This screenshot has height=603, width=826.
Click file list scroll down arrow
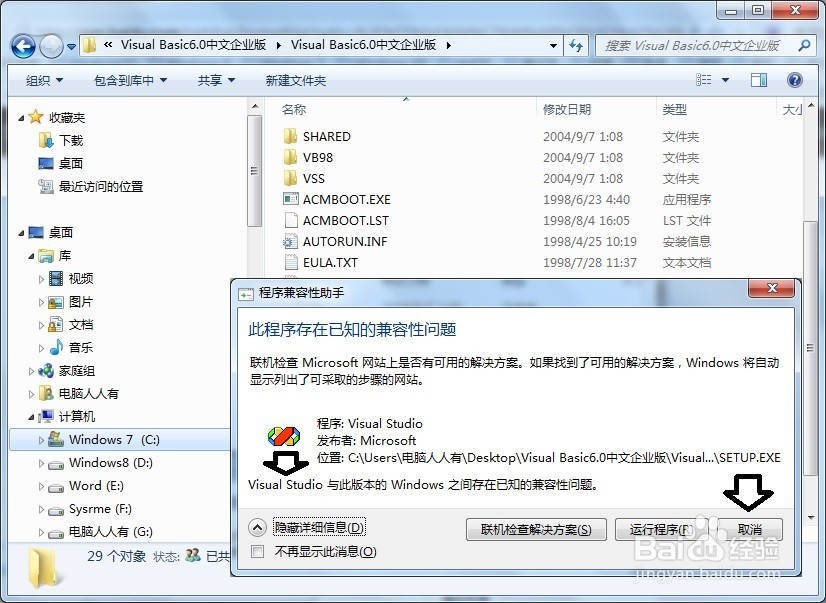[x=812, y=518]
